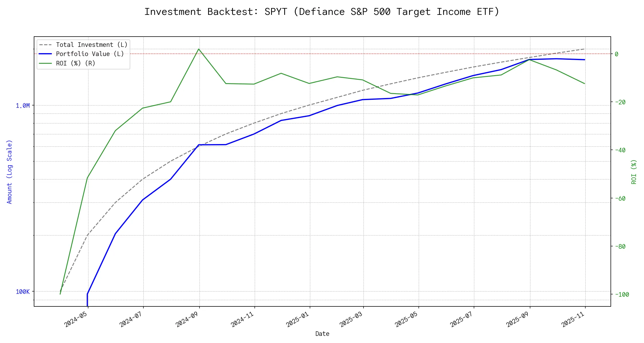Click the ROI (%) right axis title
Viewport: 644px width, 343px height.
point(634,171)
